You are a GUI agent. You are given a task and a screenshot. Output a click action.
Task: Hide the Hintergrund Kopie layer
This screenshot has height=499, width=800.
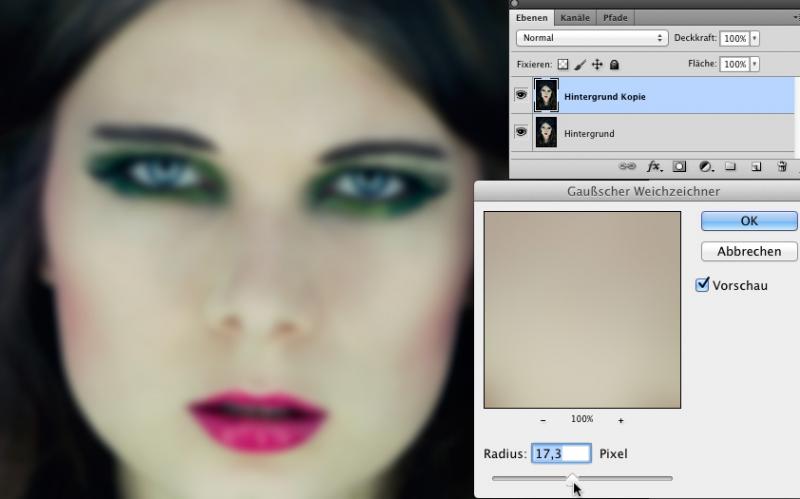click(x=521, y=96)
